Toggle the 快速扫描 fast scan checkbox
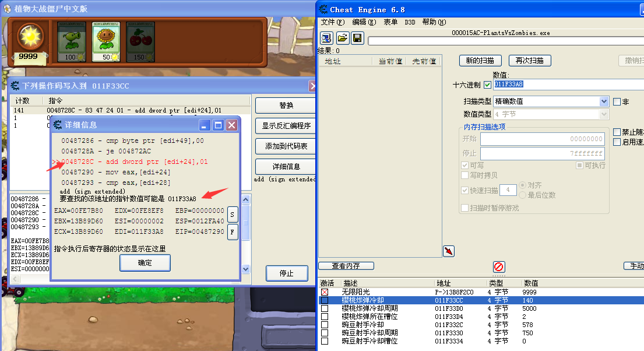 [465, 190]
